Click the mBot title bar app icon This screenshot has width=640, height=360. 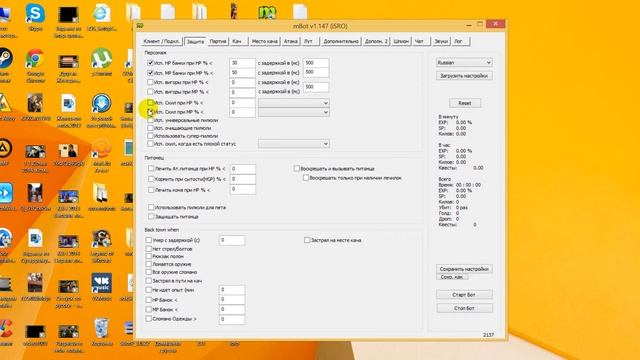click(x=140, y=26)
